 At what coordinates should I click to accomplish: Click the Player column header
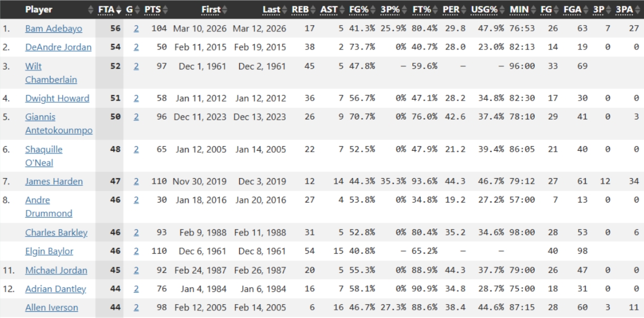tap(39, 10)
